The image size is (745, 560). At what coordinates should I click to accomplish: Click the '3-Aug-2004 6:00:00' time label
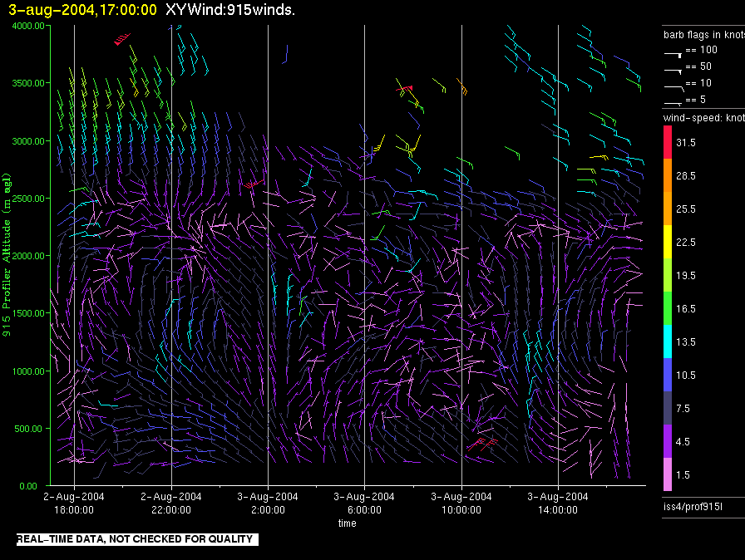[x=364, y=503]
